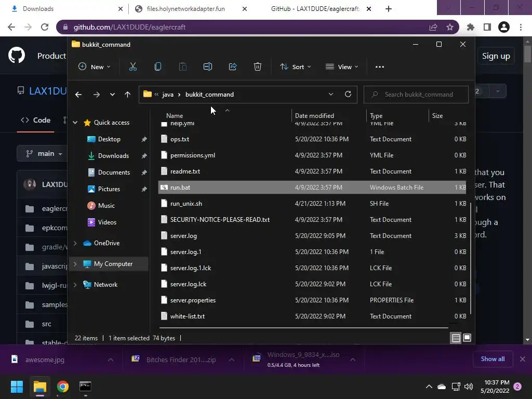Select the server.properties file

click(312, 300)
